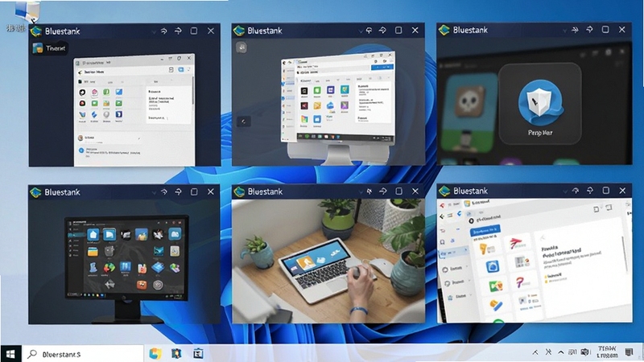The image size is (644, 362).
Task: Open the blue figure taskbar icon
Action: (176, 353)
